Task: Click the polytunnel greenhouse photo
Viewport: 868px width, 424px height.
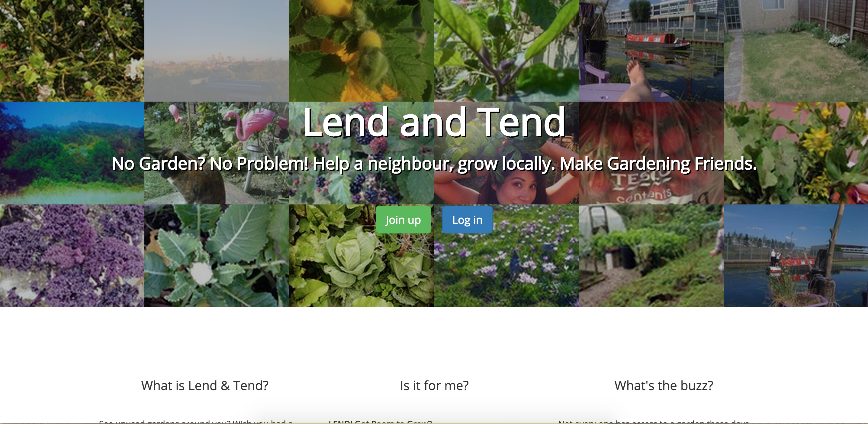Action: [652, 256]
